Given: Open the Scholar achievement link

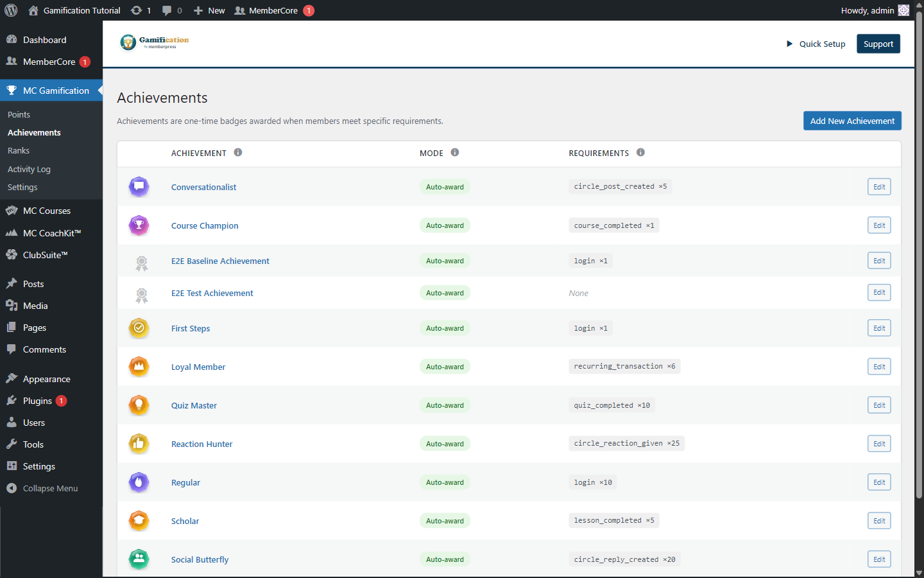Looking at the screenshot, I should pyautogui.click(x=185, y=521).
